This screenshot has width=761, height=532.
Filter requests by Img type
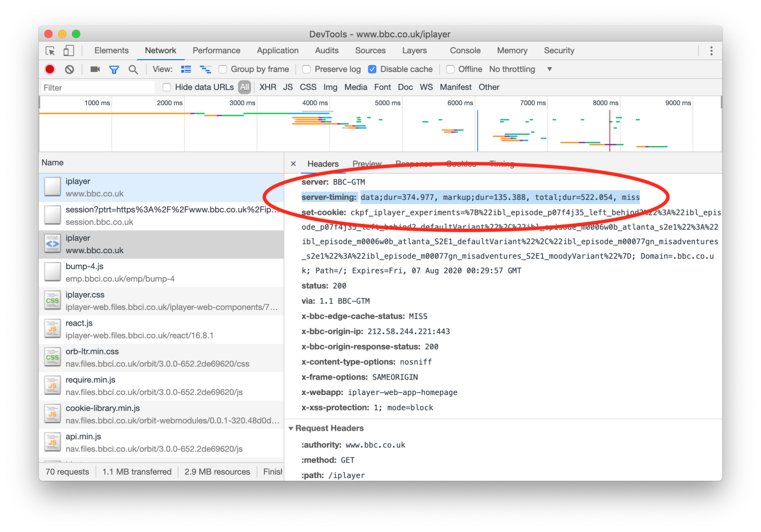(x=330, y=87)
